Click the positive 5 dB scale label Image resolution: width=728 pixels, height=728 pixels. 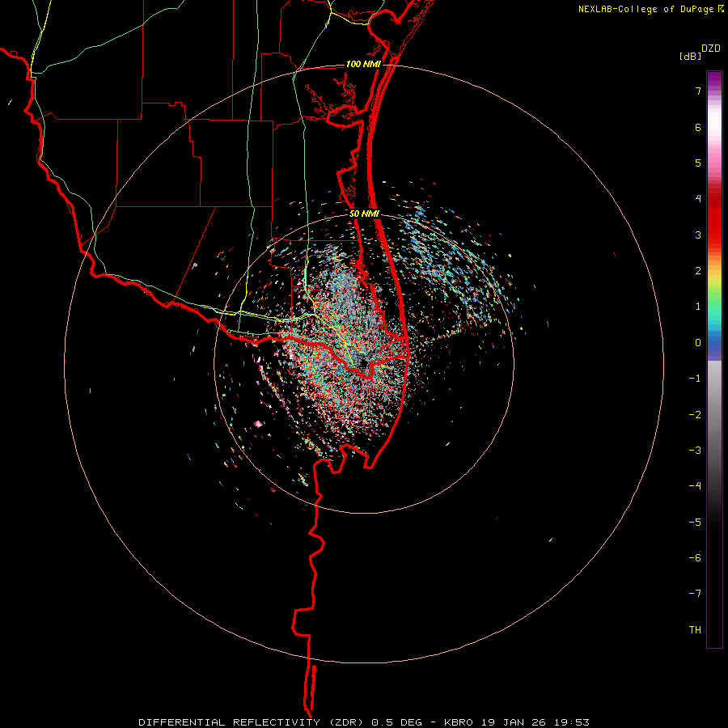(698, 163)
